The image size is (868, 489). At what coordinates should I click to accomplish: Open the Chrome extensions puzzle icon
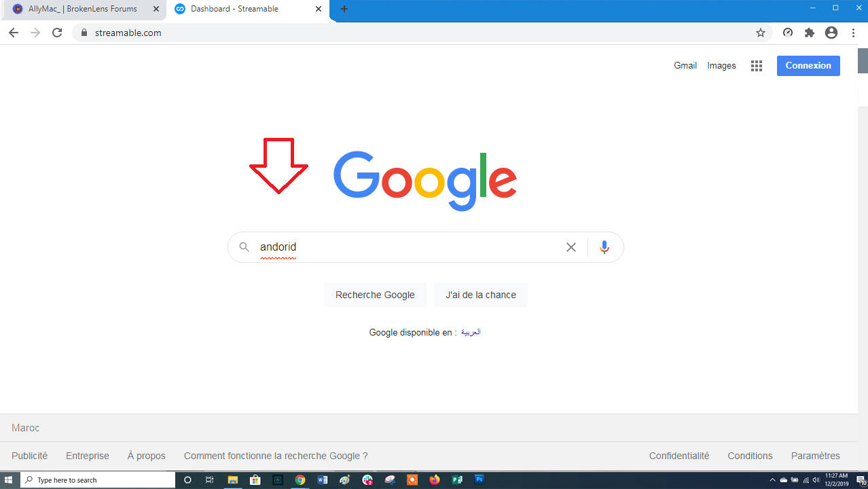point(810,33)
